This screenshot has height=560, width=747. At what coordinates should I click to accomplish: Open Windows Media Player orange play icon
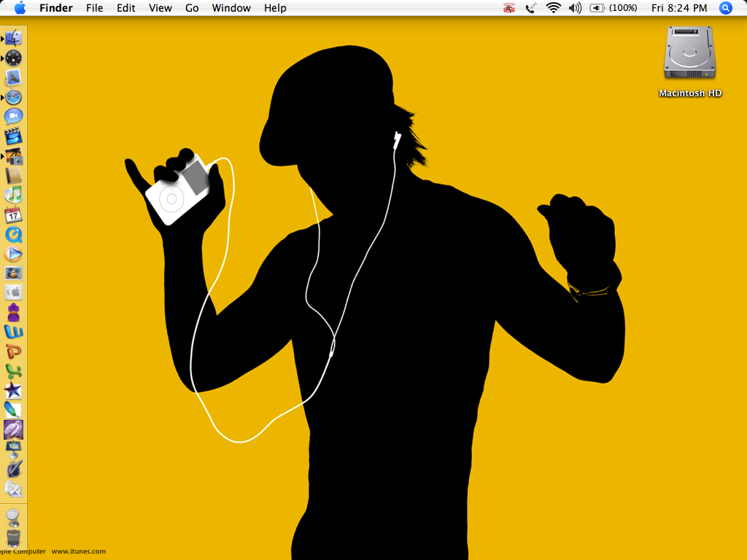13,254
